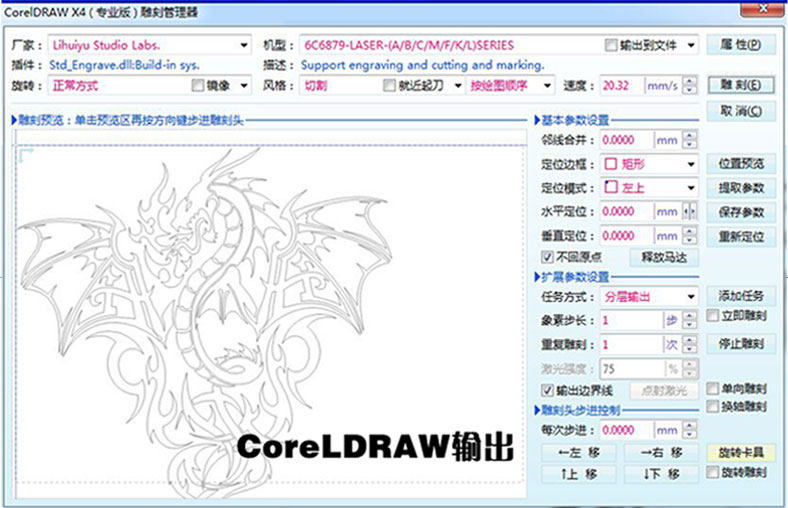Open the 机型 model dropdown arrow
The width and height of the screenshot is (788, 508).
tap(692, 45)
